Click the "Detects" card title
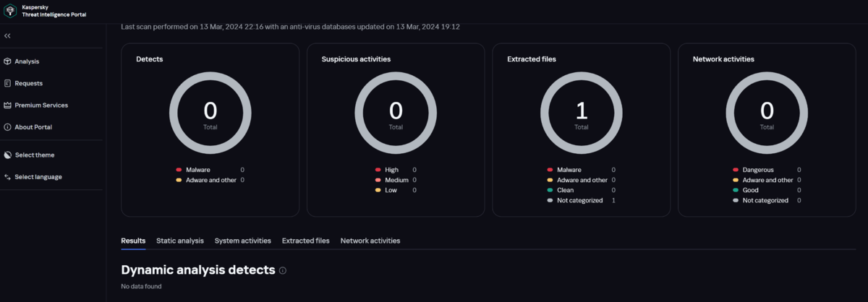 click(x=149, y=59)
